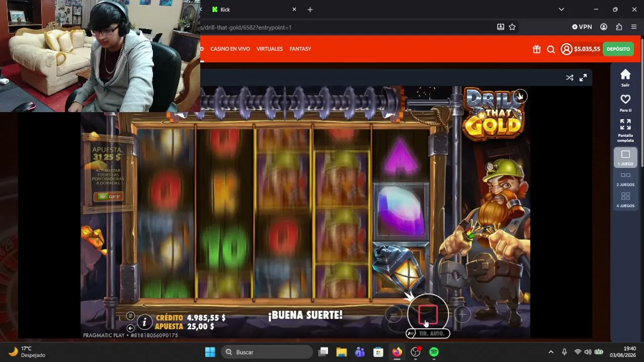Enter Pantalla completa mode in sidebar

(x=625, y=130)
